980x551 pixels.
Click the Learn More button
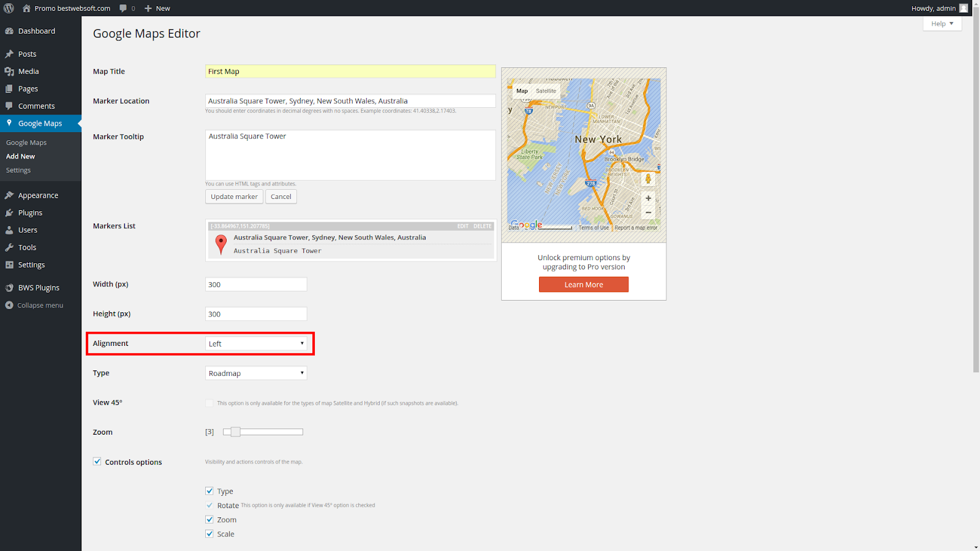[584, 285]
